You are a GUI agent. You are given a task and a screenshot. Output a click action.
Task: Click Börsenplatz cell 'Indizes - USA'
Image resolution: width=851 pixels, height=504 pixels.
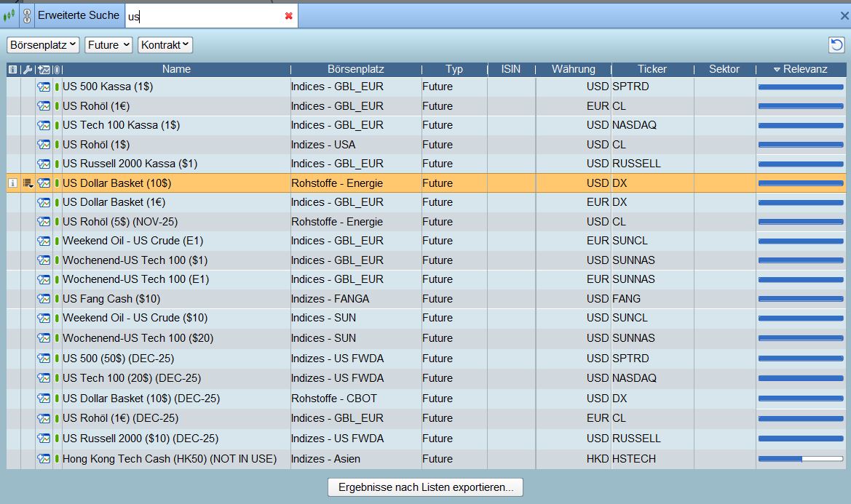click(x=323, y=145)
